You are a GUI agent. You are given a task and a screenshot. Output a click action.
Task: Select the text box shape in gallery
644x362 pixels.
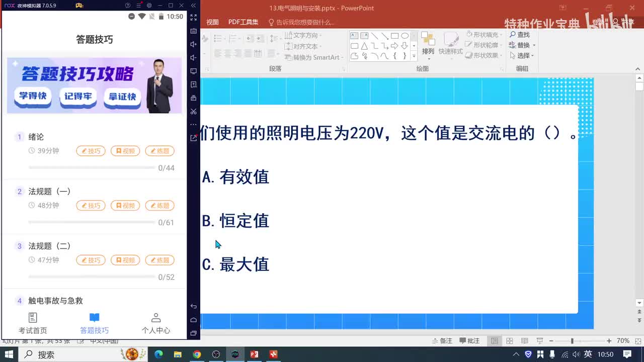pyautogui.click(x=354, y=36)
